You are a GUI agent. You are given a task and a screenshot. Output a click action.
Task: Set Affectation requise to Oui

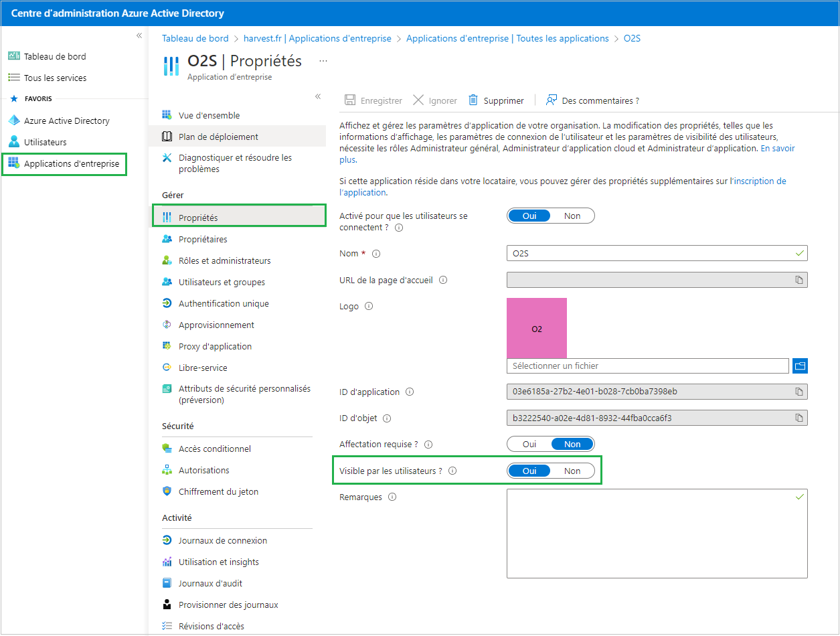pos(529,444)
